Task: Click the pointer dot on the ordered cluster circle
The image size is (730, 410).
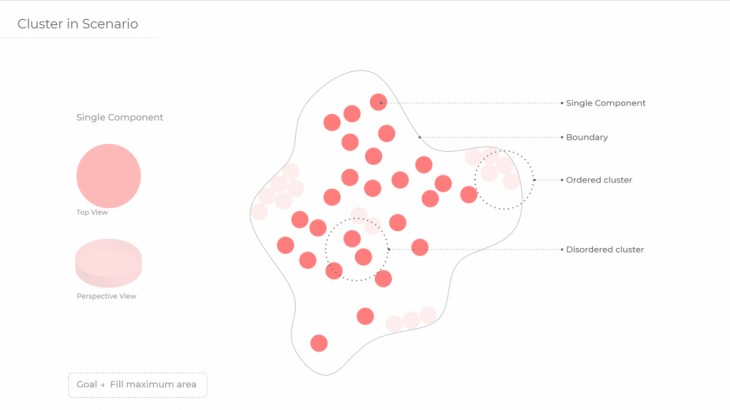Action: pos(534,180)
